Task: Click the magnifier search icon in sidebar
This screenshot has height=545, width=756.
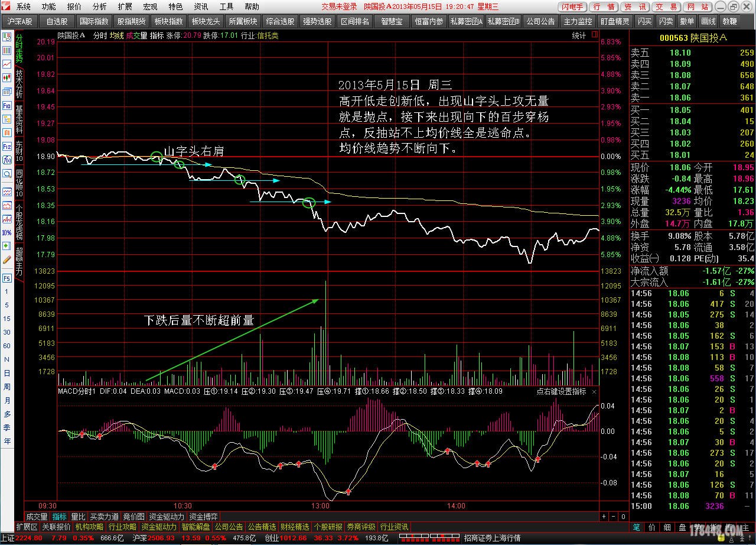Action: 7,174
